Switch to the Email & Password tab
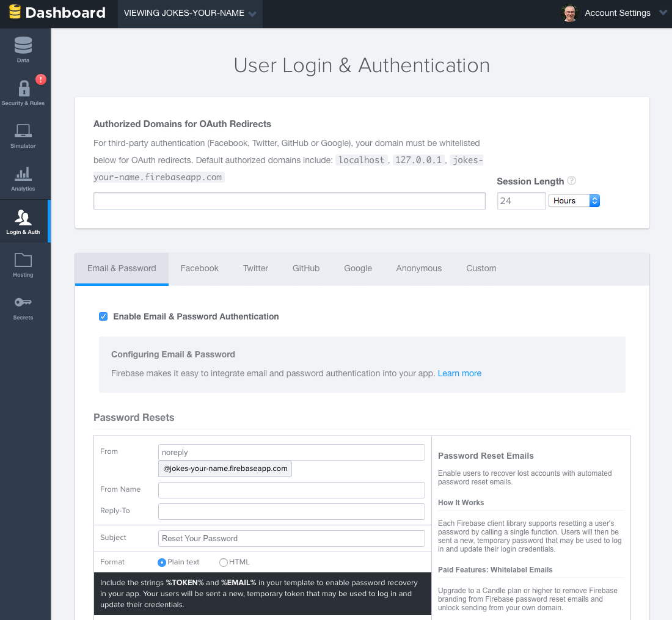 [x=122, y=269]
